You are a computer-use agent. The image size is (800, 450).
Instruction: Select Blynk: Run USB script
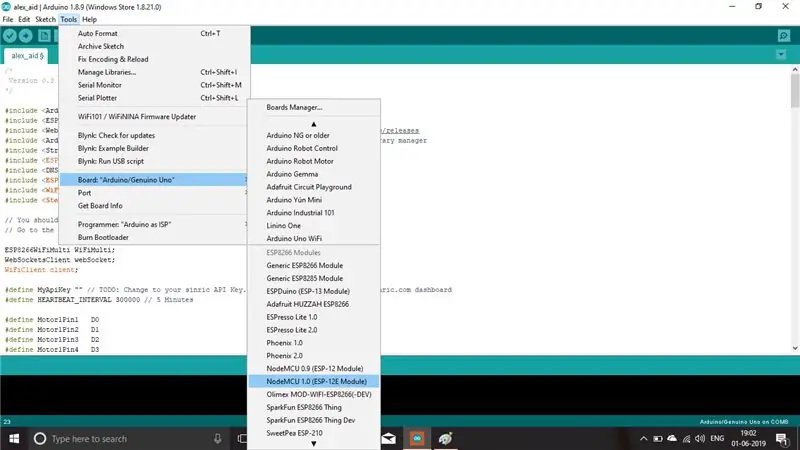[x=154, y=161]
